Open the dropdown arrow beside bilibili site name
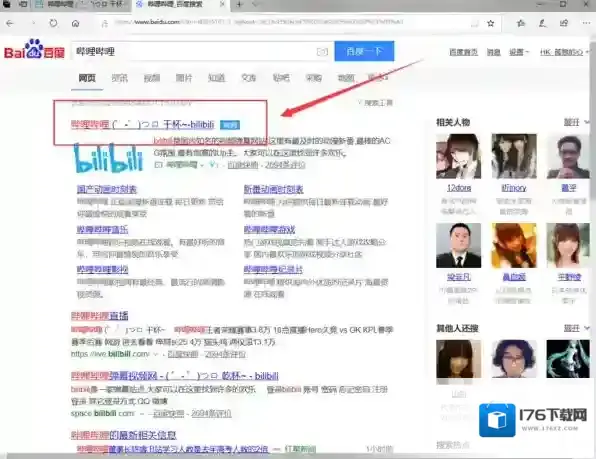596x459 pixels. click(202, 165)
